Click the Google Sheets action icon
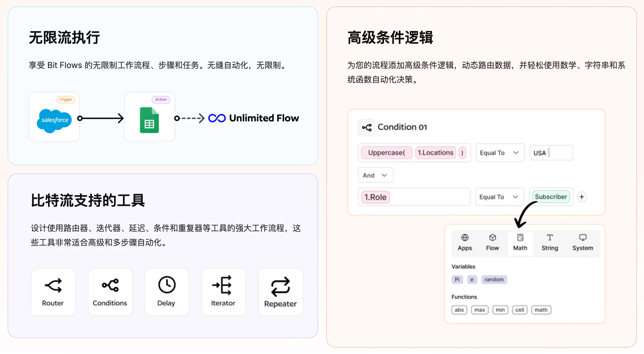The height and width of the screenshot is (354, 644). [149, 120]
